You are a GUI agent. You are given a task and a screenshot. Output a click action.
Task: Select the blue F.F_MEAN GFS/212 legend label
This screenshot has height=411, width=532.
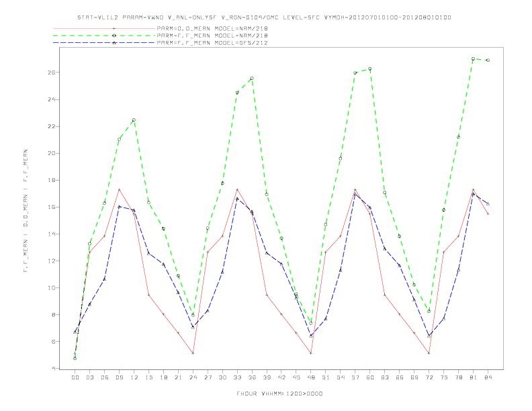coord(212,43)
